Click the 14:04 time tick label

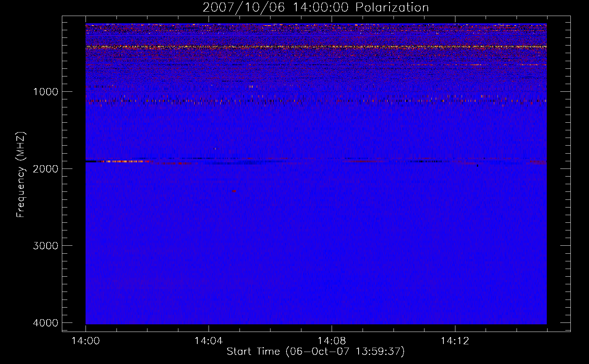pos(209,341)
